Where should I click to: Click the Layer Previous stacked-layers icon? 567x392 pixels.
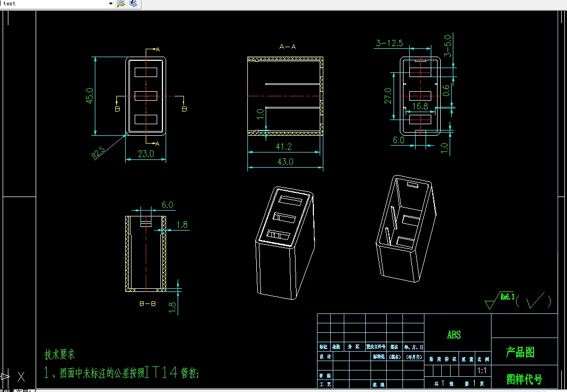133,4
